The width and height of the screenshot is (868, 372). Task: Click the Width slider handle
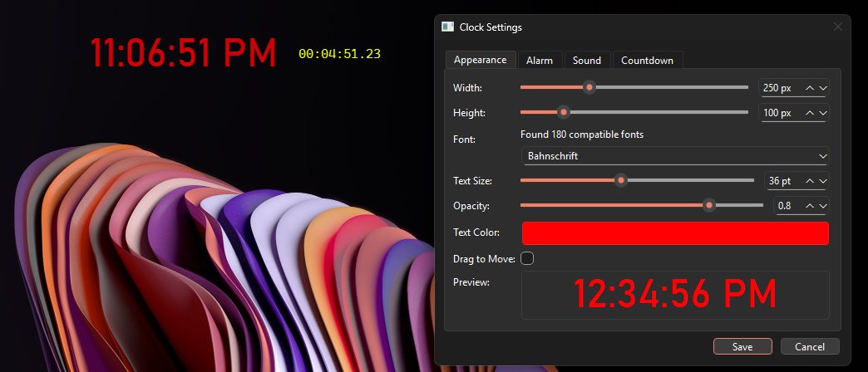[x=589, y=87]
